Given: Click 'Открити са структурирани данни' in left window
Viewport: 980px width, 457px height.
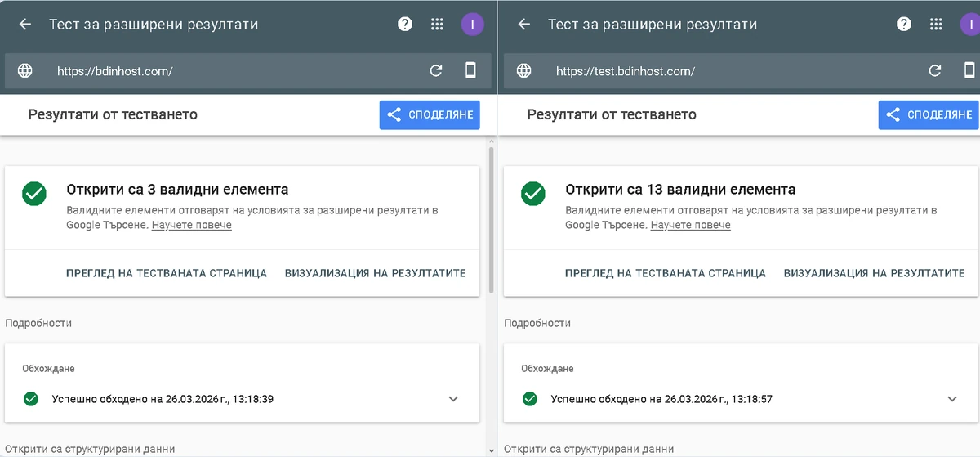Looking at the screenshot, I should pos(90,449).
